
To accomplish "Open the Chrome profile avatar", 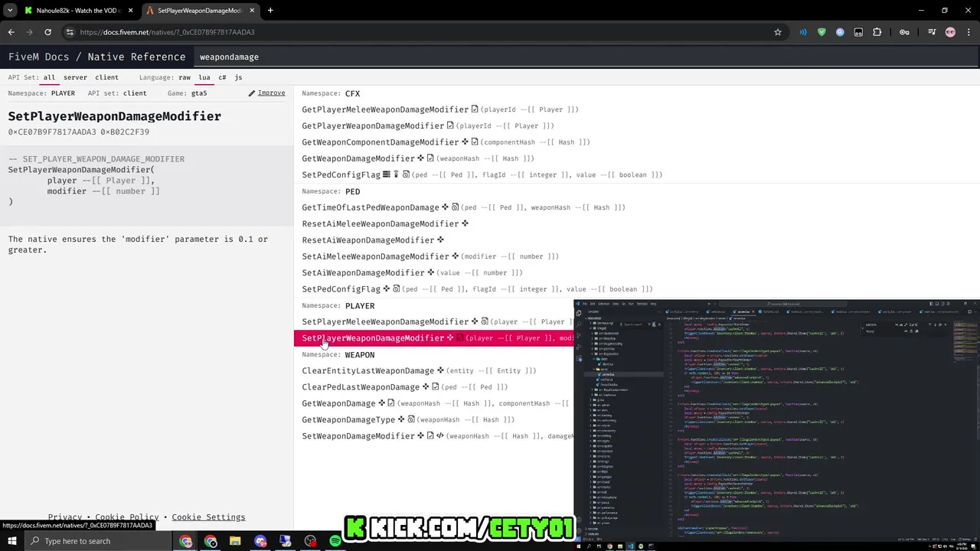I will tap(951, 32).
